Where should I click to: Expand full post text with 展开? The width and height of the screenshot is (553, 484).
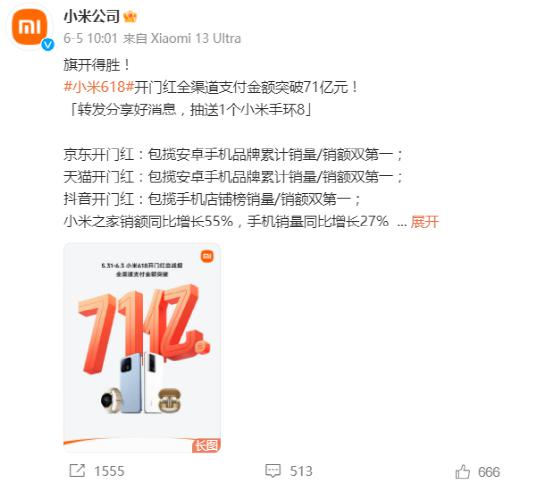[425, 222]
